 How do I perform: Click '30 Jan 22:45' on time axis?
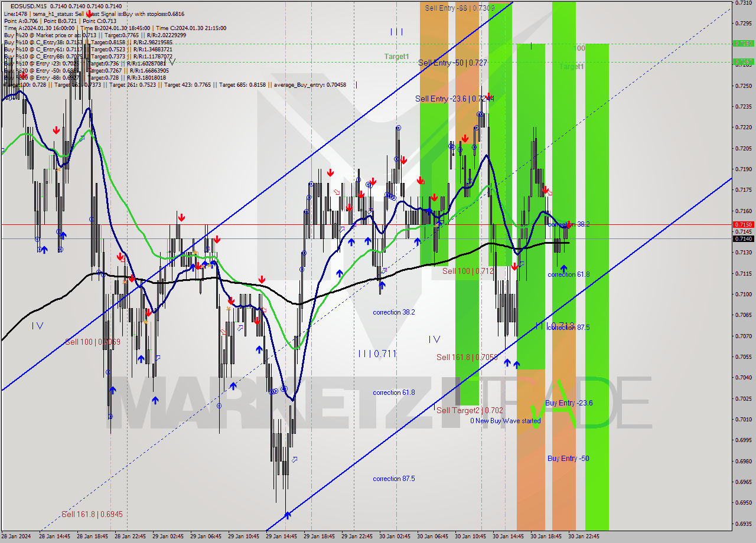[x=584, y=536]
